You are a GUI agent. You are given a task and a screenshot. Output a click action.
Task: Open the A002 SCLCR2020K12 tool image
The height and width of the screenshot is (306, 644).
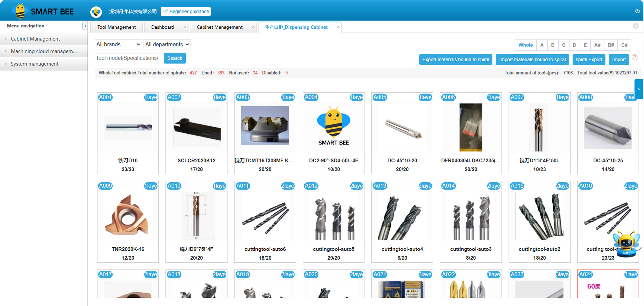[196, 127]
